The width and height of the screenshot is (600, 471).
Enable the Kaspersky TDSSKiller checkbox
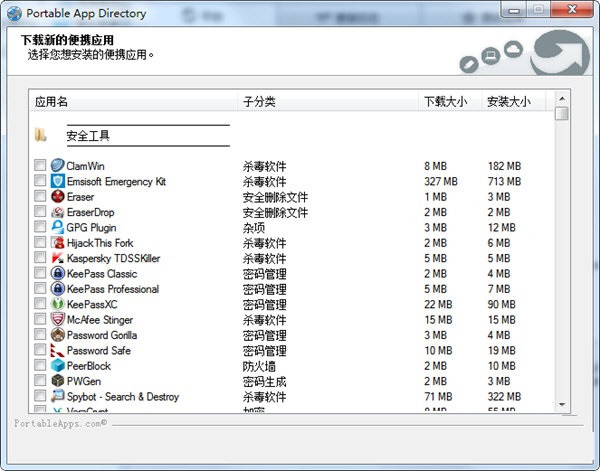pos(40,259)
